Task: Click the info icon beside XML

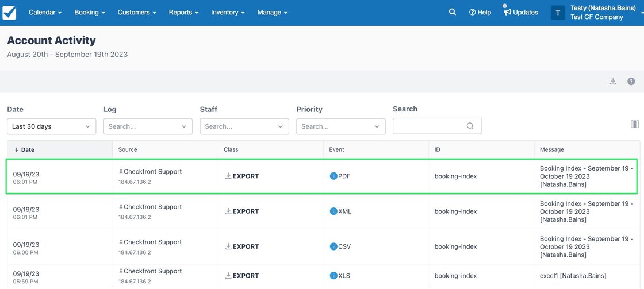Action: pos(333,211)
